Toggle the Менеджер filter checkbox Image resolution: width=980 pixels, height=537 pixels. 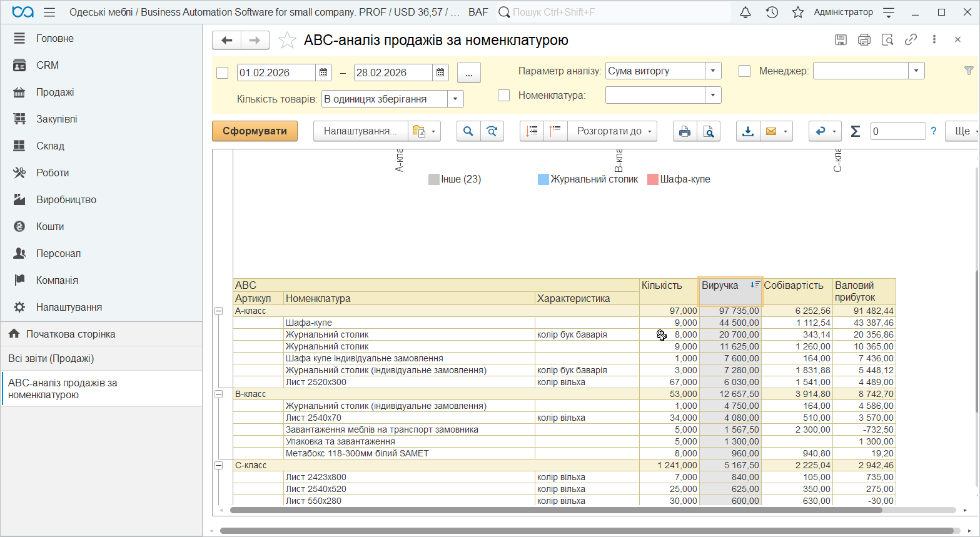pos(744,71)
